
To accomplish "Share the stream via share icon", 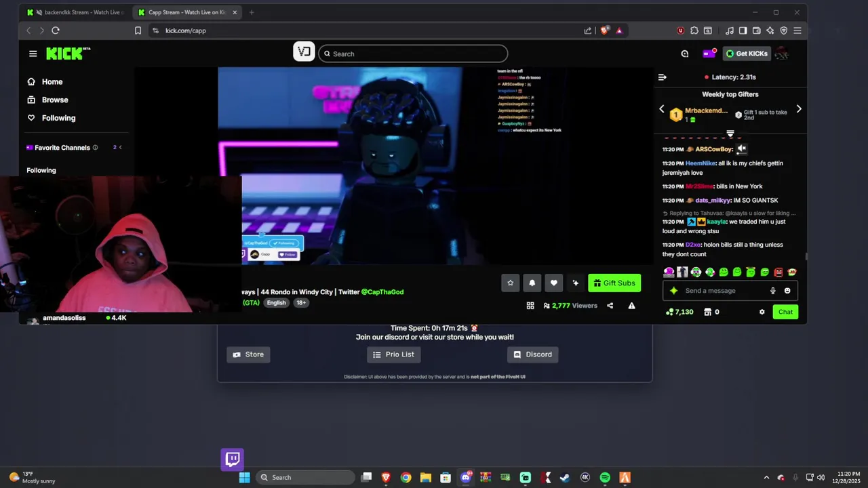I will (x=610, y=306).
